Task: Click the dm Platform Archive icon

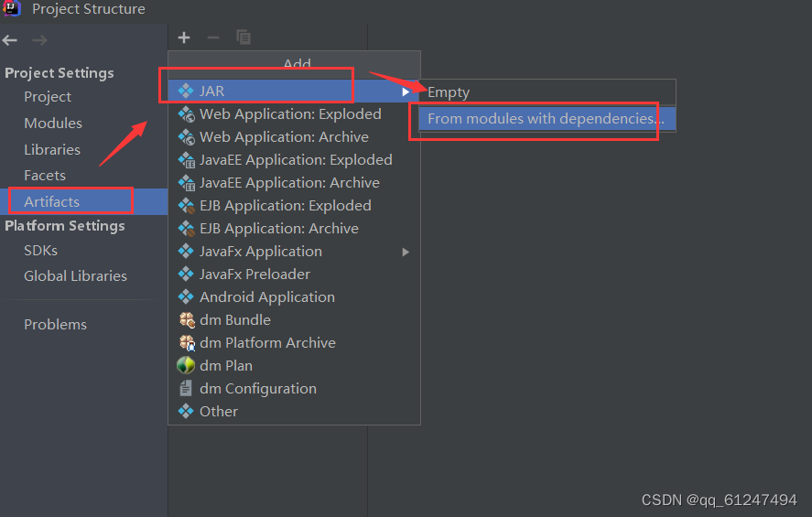Action: pyautogui.click(x=187, y=342)
